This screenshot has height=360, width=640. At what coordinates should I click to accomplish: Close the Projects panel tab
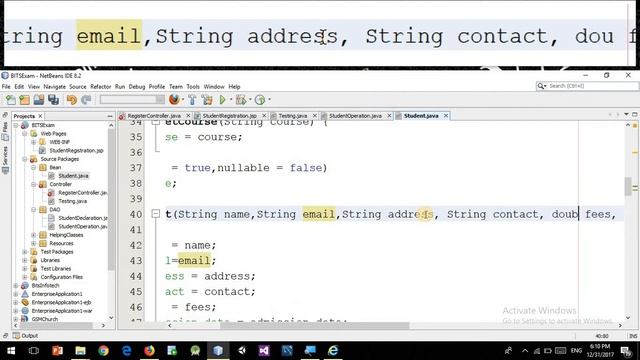pyautogui.click(x=40, y=116)
